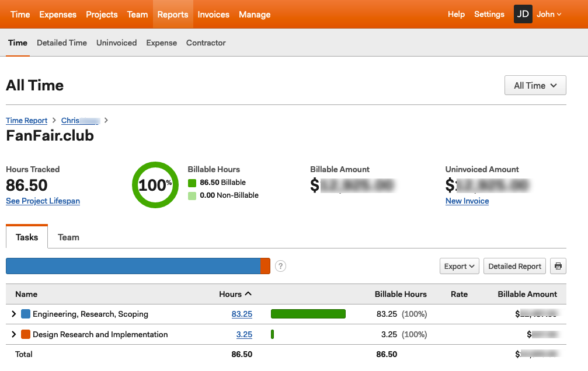Expand the Design Research and Implementation row
Viewport: 588px width, 371px height.
(x=14, y=334)
